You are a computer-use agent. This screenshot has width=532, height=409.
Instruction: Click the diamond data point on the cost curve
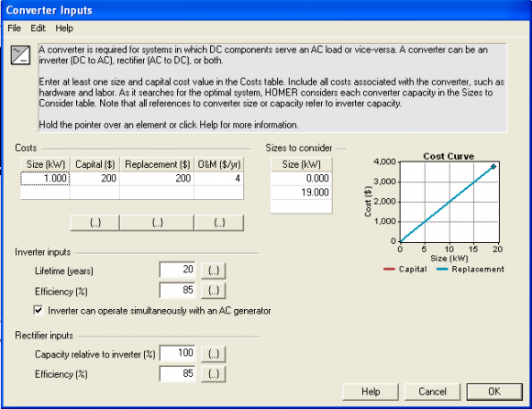coord(493,167)
